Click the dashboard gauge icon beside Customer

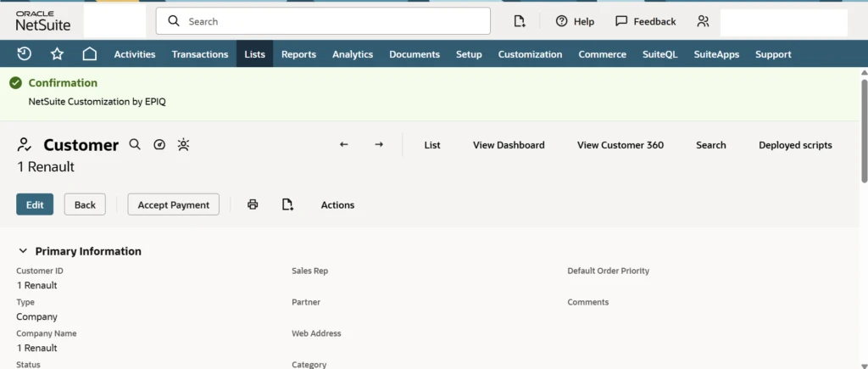(159, 144)
